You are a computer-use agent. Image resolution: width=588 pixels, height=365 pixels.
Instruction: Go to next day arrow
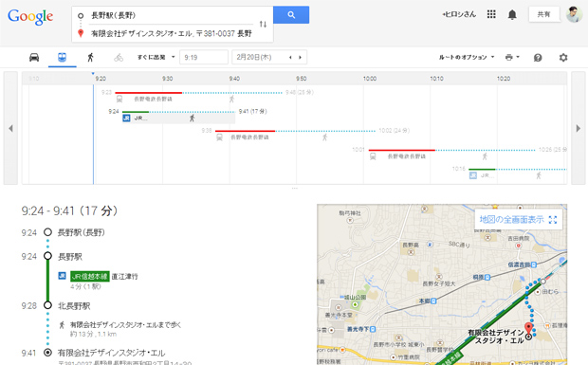pyautogui.click(x=300, y=57)
